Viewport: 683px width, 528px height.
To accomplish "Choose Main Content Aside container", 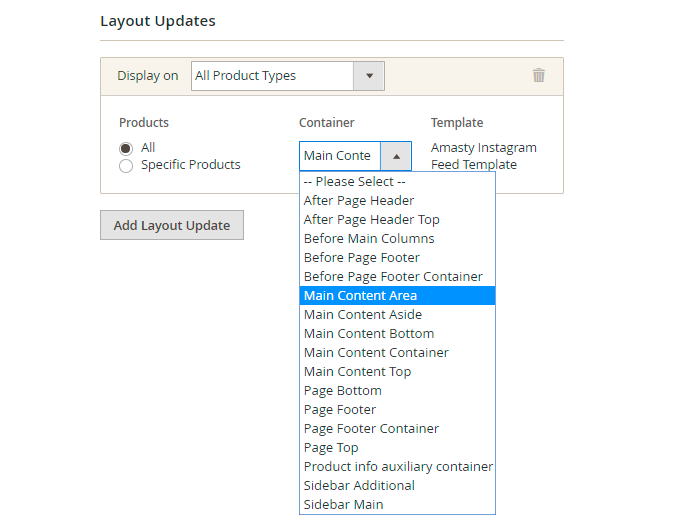I will point(363,314).
